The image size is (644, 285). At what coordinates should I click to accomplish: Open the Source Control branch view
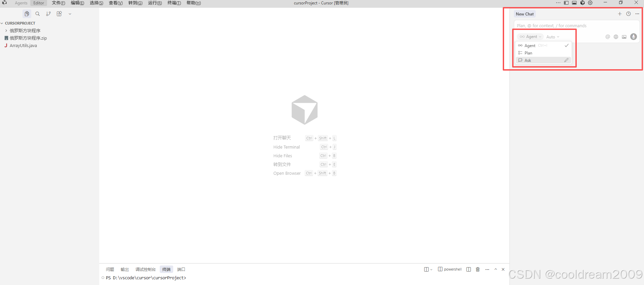click(x=48, y=14)
